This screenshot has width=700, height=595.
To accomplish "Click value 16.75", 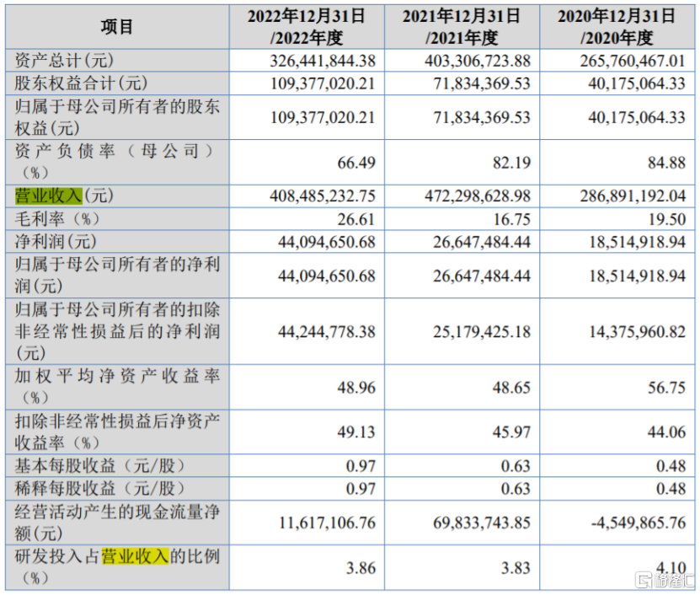I will 511,219.
